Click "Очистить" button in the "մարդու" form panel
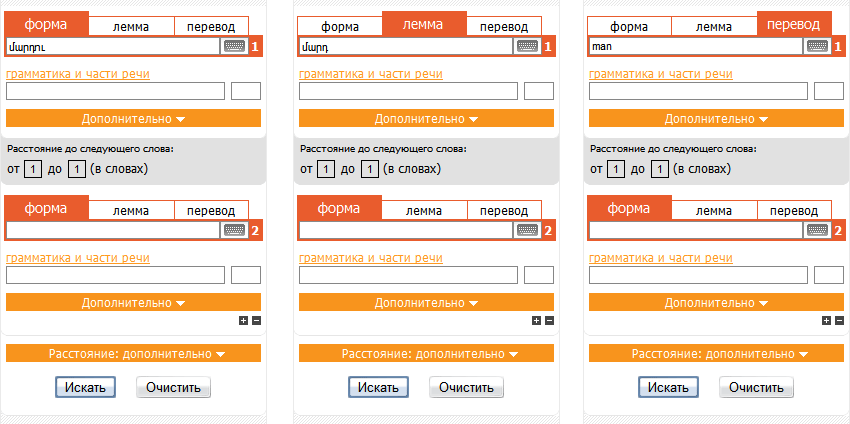Screen dimensions: 850x424 coord(173,387)
